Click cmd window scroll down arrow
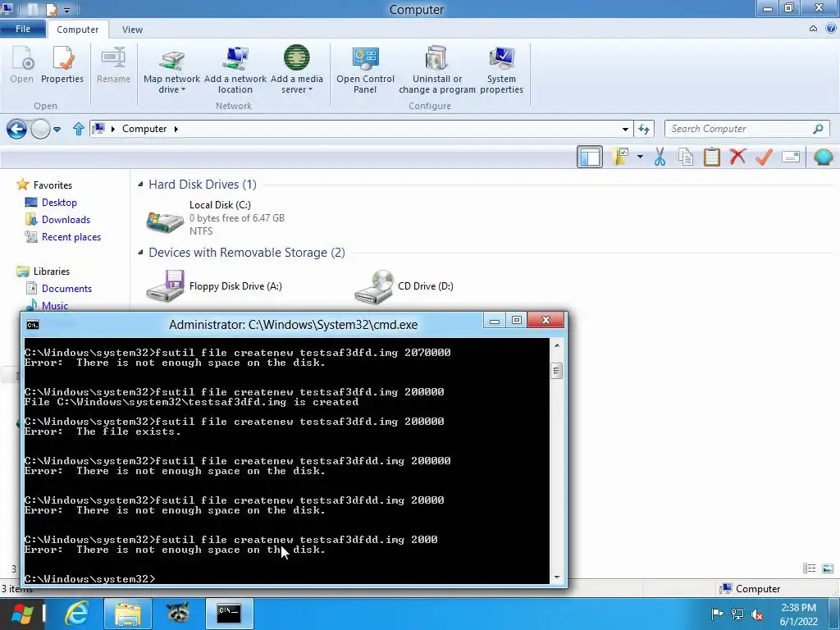The height and width of the screenshot is (630, 840). tap(557, 577)
